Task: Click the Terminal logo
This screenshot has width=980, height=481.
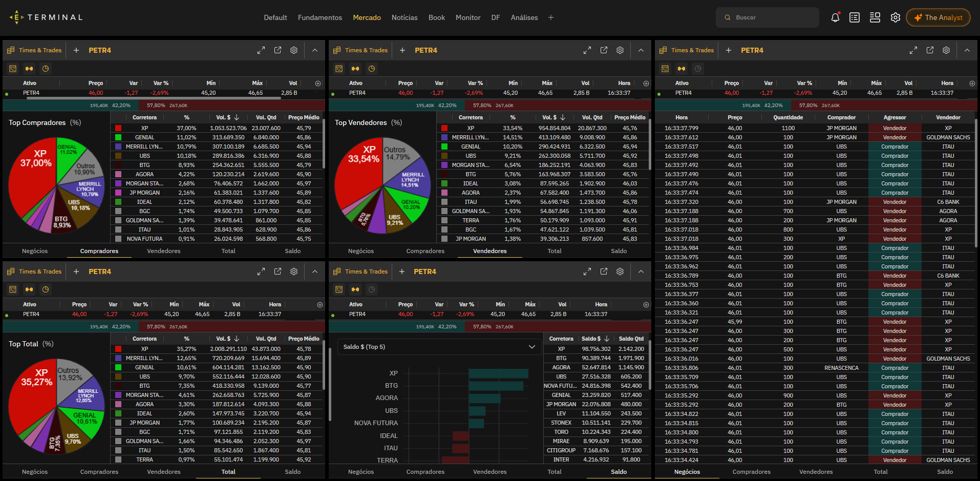Action: [46, 17]
